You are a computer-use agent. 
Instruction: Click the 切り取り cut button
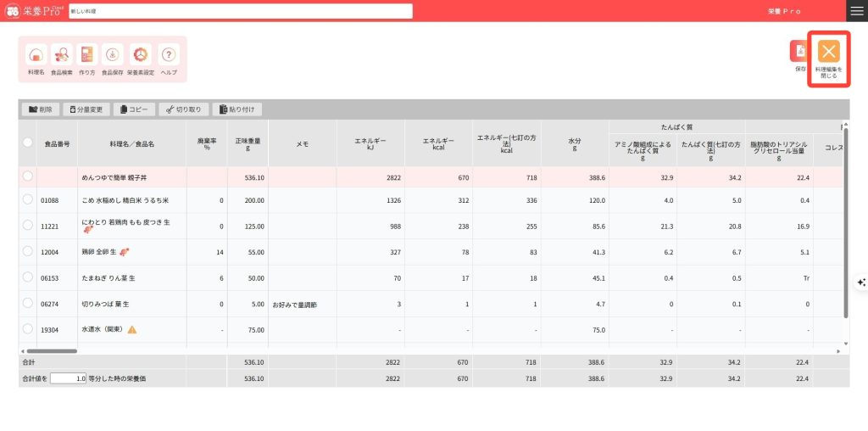coord(184,109)
